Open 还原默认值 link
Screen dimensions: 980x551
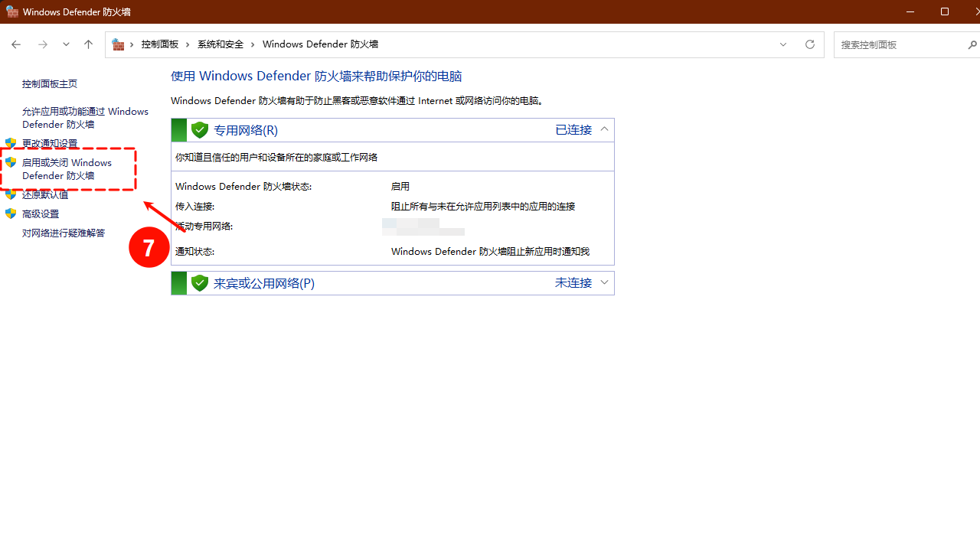click(x=45, y=194)
